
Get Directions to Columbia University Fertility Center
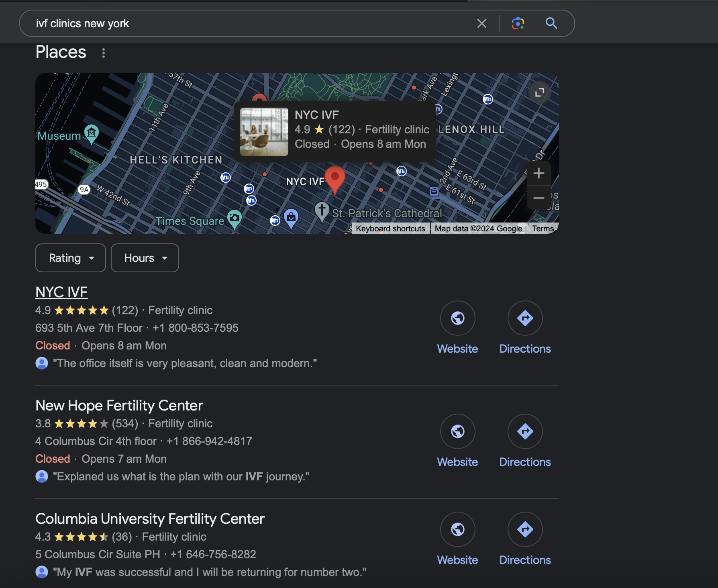click(525, 529)
